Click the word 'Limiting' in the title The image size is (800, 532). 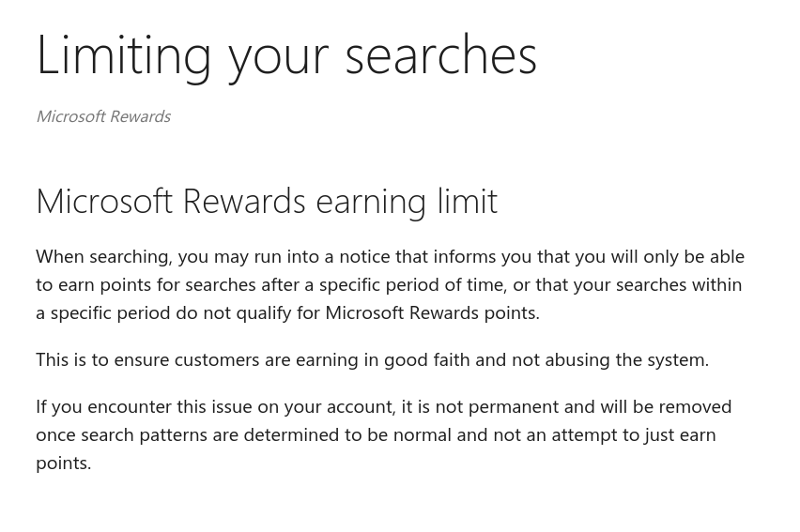[x=123, y=56]
